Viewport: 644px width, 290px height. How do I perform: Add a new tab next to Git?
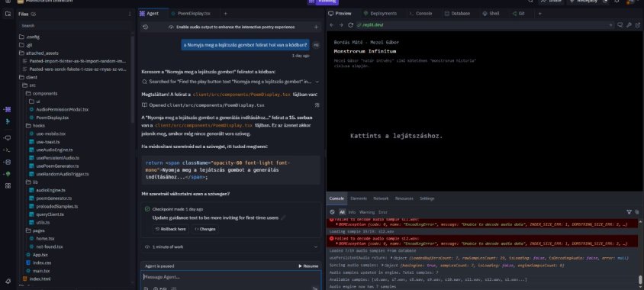(x=539, y=14)
